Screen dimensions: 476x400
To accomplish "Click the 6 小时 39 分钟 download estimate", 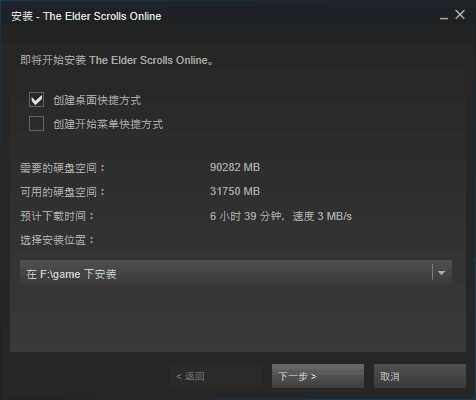I will click(245, 216).
